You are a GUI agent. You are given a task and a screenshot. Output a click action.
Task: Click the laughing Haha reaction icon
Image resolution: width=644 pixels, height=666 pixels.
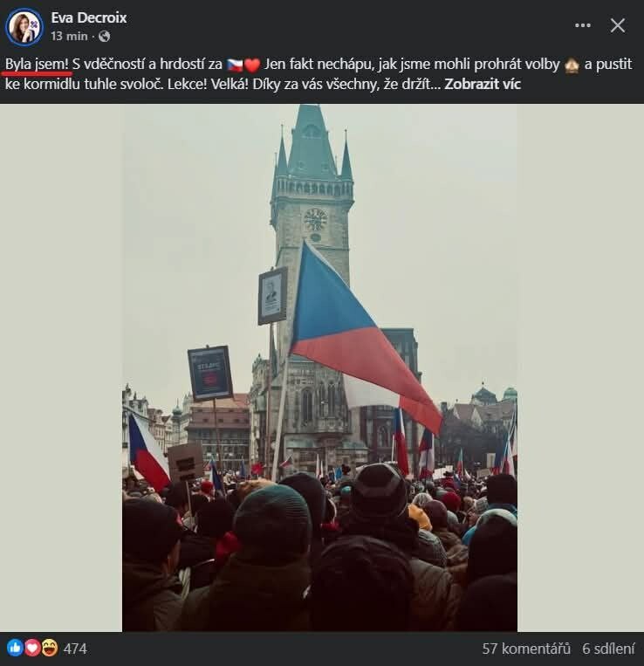[50, 649]
